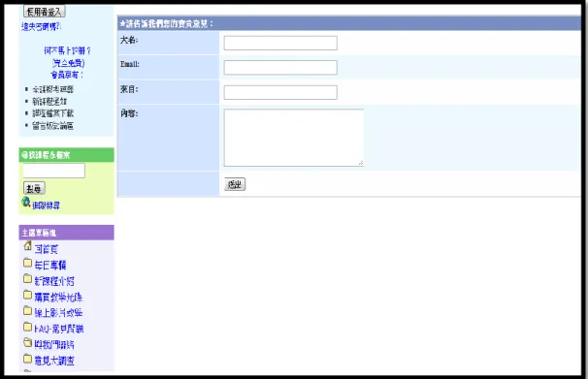Open the 意見大調查 survey link
Image resolution: width=588 pixels, height=379 pixels.
tap(54, 361)
